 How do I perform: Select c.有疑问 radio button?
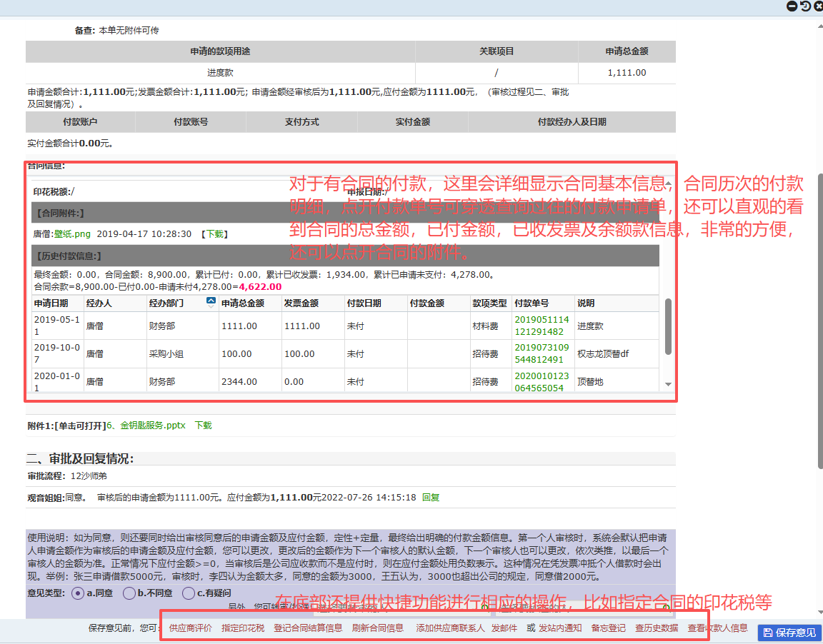coord(188,593)
